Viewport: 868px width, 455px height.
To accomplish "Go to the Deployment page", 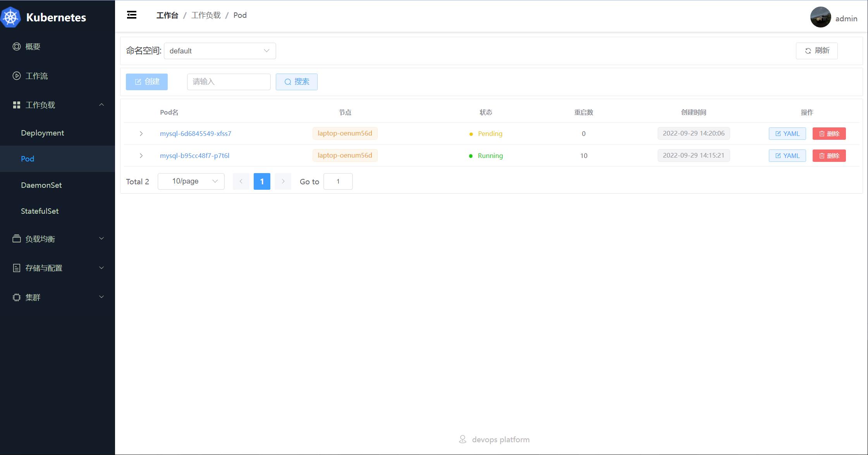I will click(43, 133).
